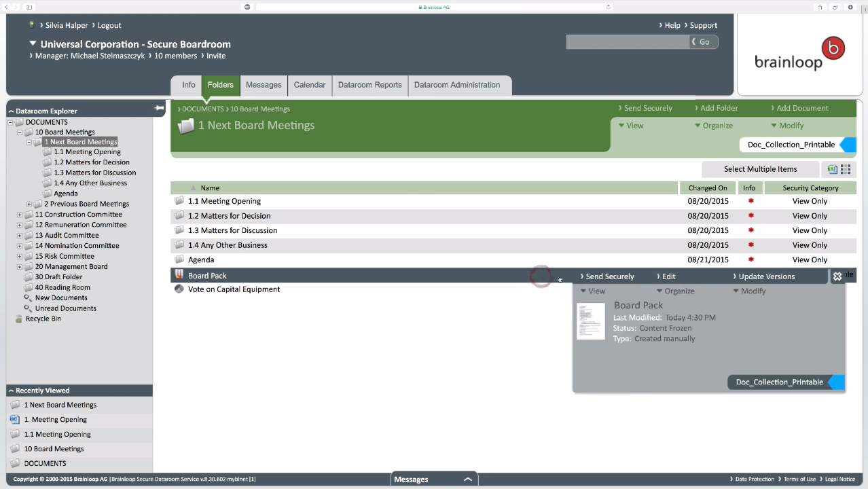Open the Modify dropdown in Board Pack popup
The width and height of the screenshot is (868, 489).
pos(749,291)
